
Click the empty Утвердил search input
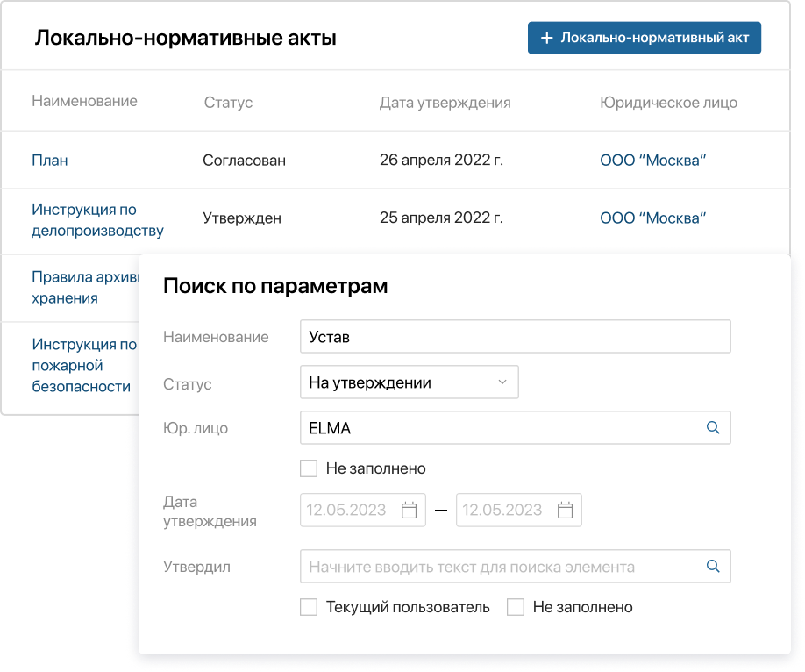(482, 566)
